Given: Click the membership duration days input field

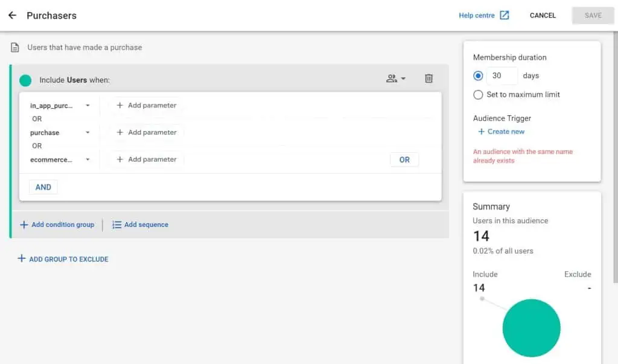Looking at the screenshot, I should click(502, 76).
